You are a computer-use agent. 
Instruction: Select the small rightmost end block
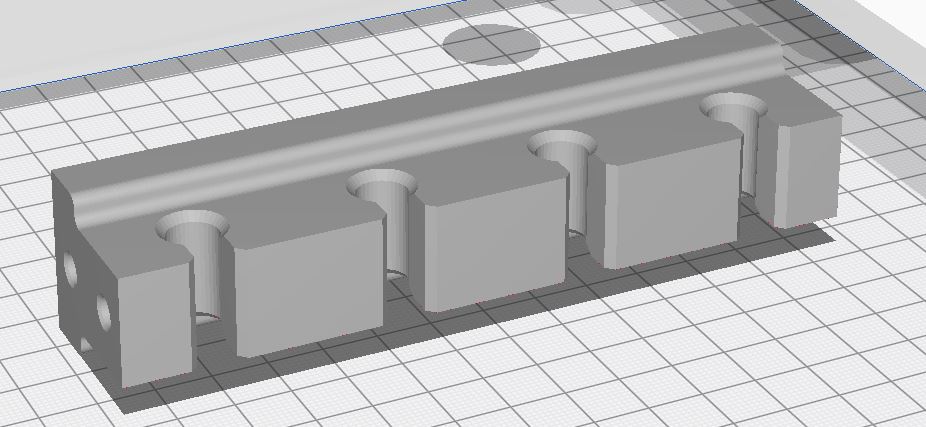805,172
